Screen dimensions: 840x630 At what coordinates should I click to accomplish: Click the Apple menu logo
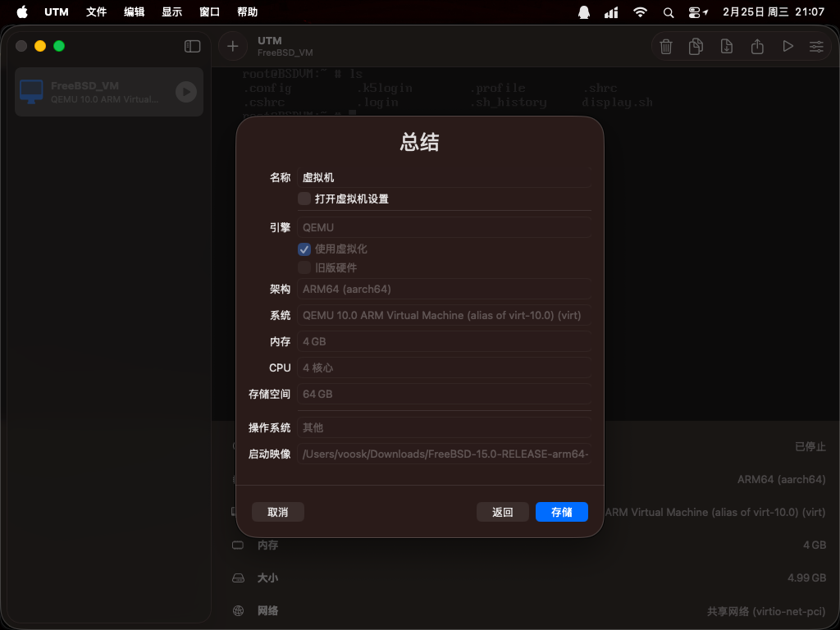pos(22,11)
